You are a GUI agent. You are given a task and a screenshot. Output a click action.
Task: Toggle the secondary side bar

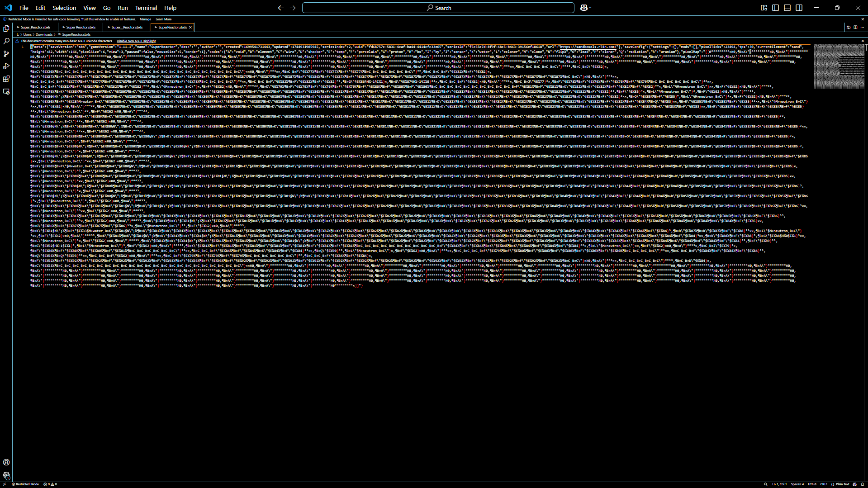click(799, 8)
